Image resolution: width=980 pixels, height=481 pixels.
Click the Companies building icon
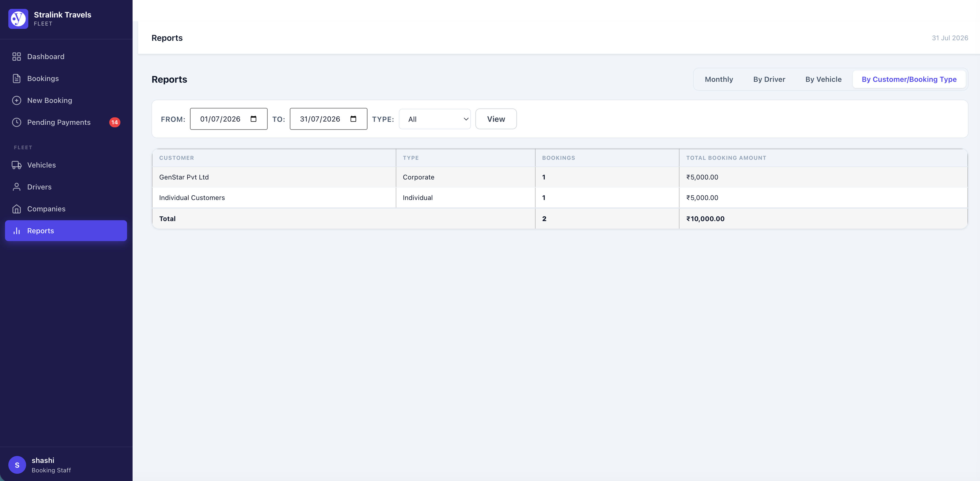coord(16,209)
